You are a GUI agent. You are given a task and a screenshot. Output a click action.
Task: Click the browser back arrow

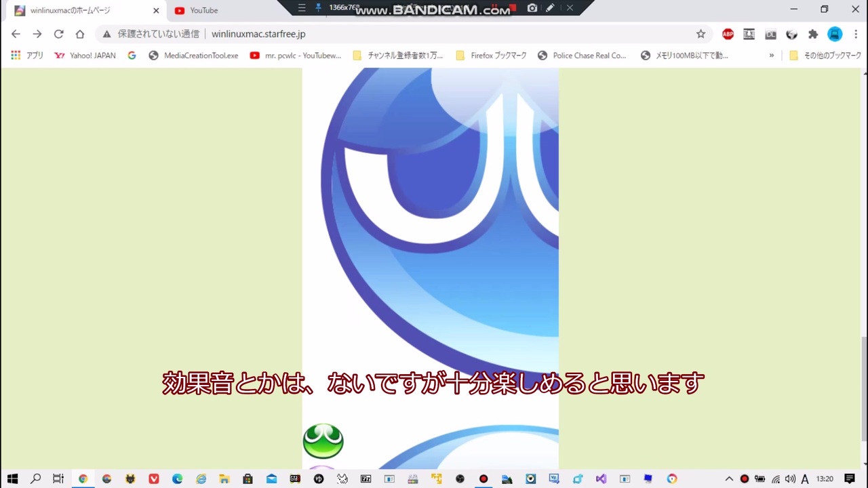[x=16, y=34]
